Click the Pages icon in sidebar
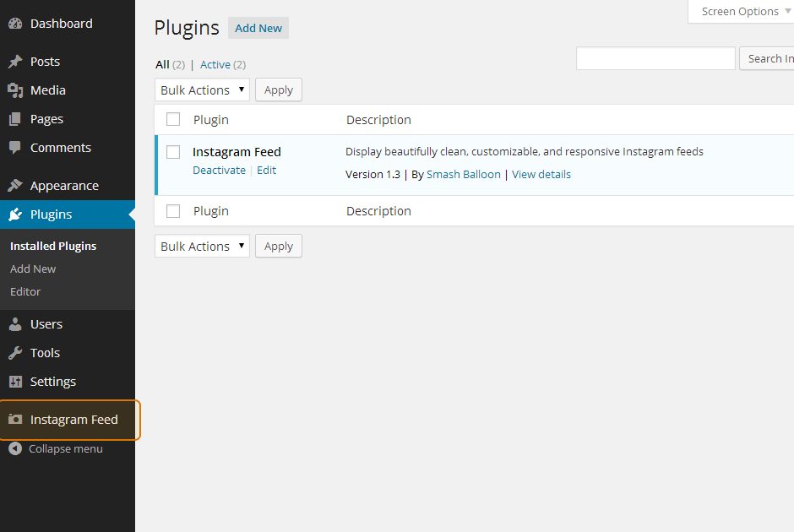794x532 pixels. click(15, 119)
